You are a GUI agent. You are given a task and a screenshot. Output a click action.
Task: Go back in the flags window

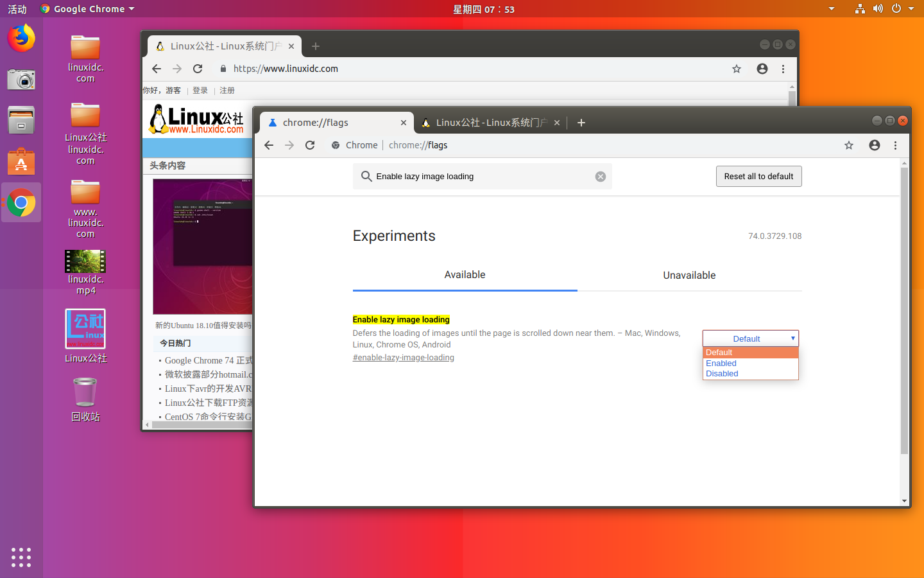pyautogui.click(x=269, y=145)
